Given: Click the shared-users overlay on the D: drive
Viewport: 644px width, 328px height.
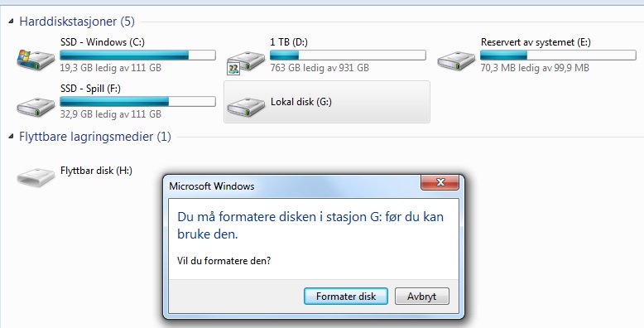Looking at the screenshot, I should click(x=233, y=69).
